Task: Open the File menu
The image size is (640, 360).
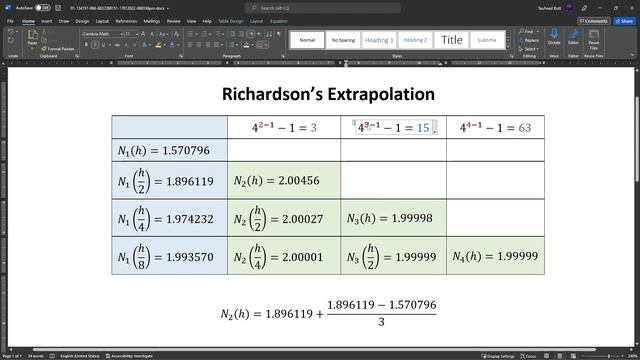Action: tap(10, 21)
